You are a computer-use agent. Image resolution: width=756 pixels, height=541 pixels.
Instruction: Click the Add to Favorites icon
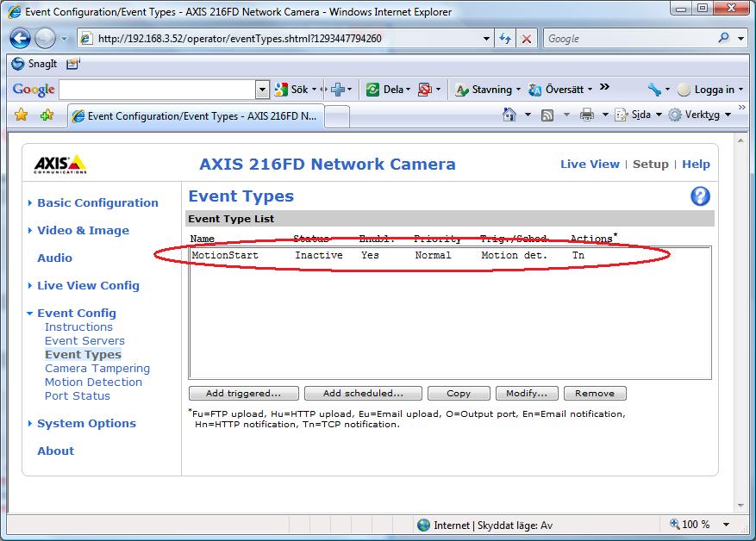[47, 115]
